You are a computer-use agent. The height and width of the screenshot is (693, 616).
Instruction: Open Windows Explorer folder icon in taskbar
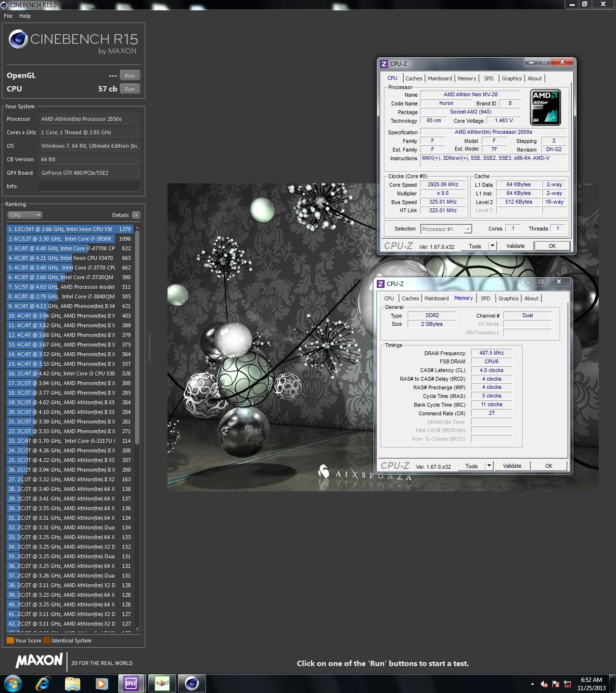point(73,683)
